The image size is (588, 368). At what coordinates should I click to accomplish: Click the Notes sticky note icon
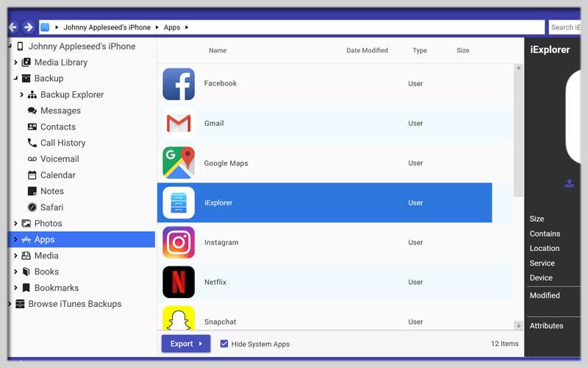point(32,191)
